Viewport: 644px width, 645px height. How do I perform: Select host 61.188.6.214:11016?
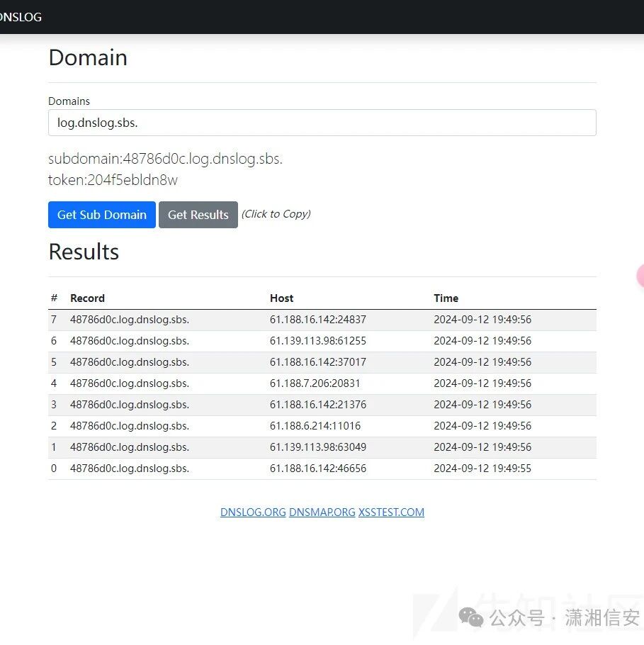(315, 426)
